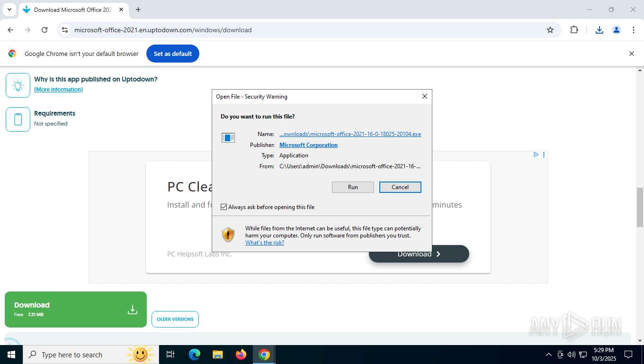The image size is (644, 364).
Task: Click the network tray icon
Action: (583, 355)
